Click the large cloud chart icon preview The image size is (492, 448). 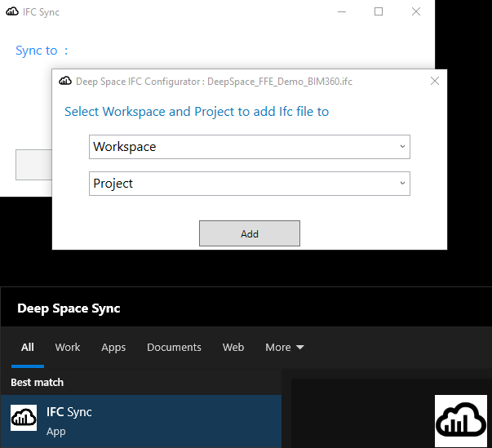coord(461,421)
